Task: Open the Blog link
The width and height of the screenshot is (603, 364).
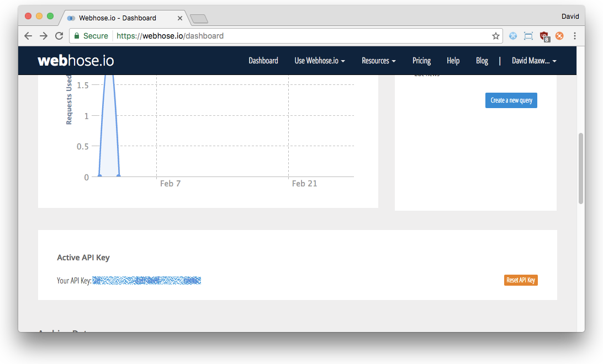Action: pyautogui.click(x=482, y=61)
